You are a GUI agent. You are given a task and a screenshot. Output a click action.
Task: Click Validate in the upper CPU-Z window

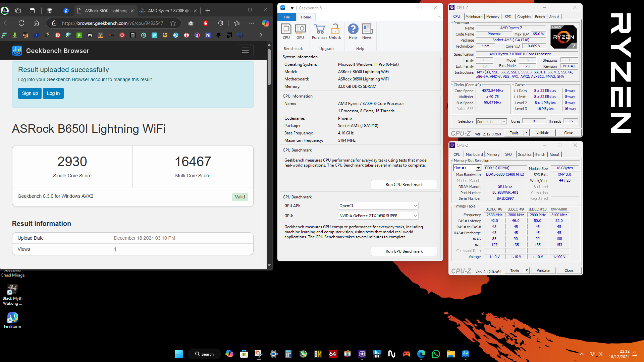point(543,133)
